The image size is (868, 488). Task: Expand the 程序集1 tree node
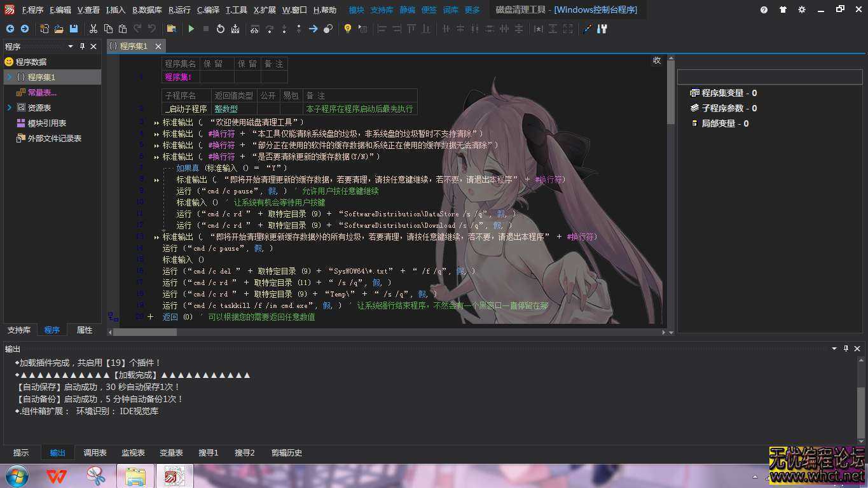pos(8,76)
